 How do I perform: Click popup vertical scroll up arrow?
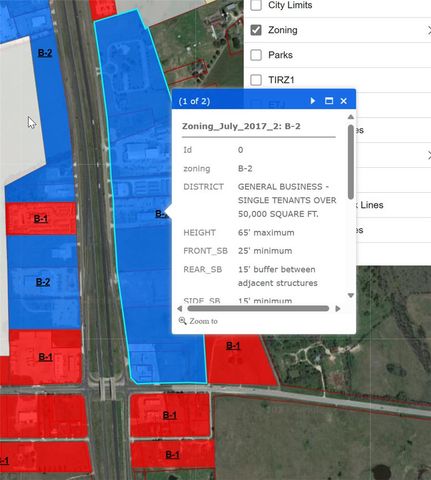pyautogui.click(x=351, y=117)
